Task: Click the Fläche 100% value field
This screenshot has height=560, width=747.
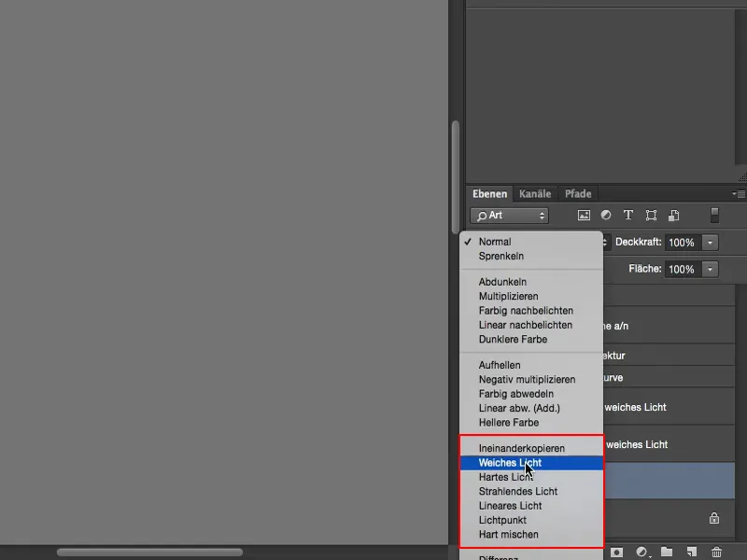Action: pyautogui.click(x=684, y=269)
